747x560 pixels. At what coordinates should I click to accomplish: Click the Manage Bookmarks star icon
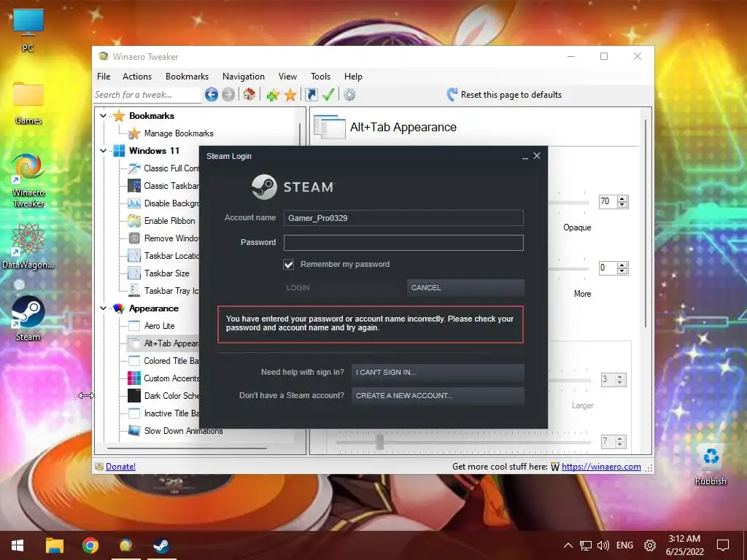(134, 133)
